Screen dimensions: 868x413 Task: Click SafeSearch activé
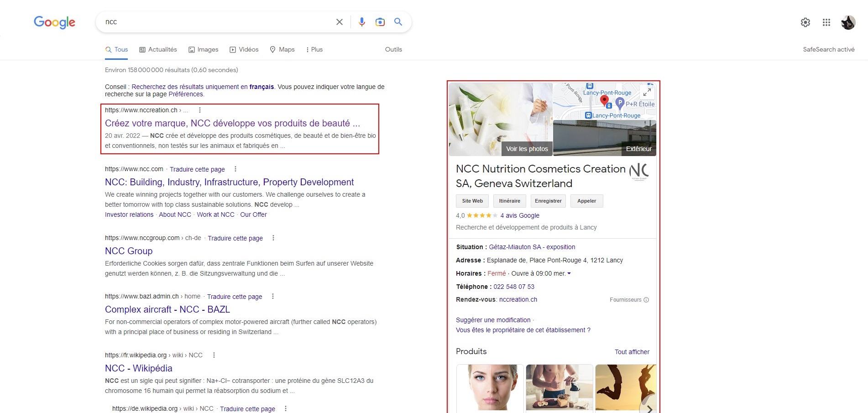(829, 49)
